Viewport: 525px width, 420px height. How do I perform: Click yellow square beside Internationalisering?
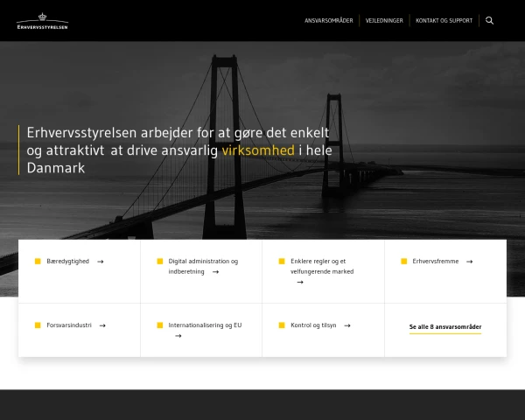(160, 325)
